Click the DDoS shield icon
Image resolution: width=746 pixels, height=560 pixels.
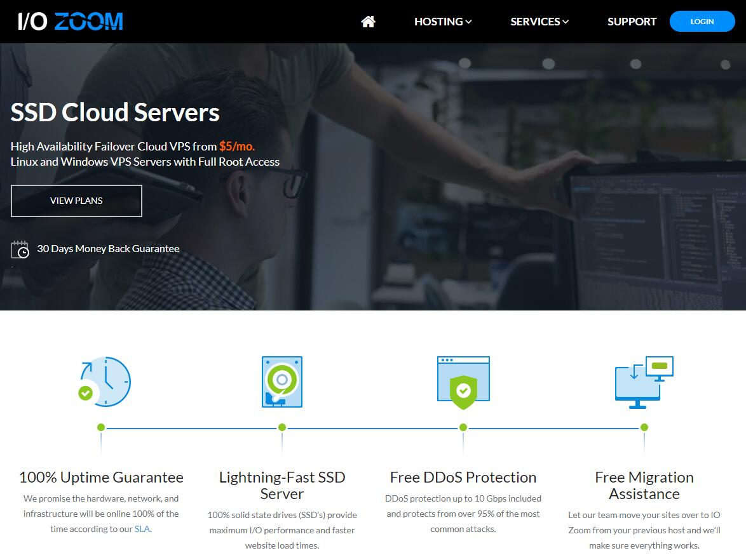[x=463, y=383]
